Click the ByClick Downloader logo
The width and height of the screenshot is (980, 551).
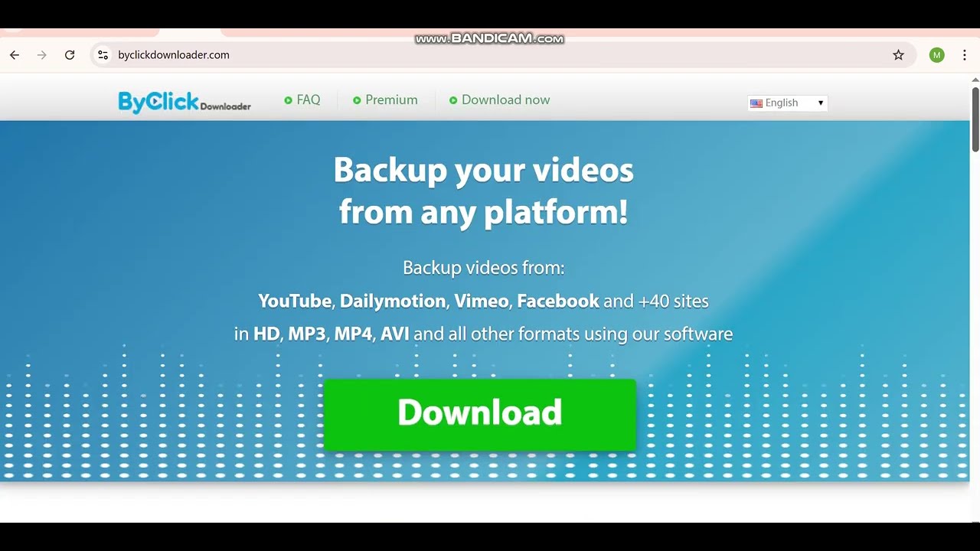coord(185,102)
